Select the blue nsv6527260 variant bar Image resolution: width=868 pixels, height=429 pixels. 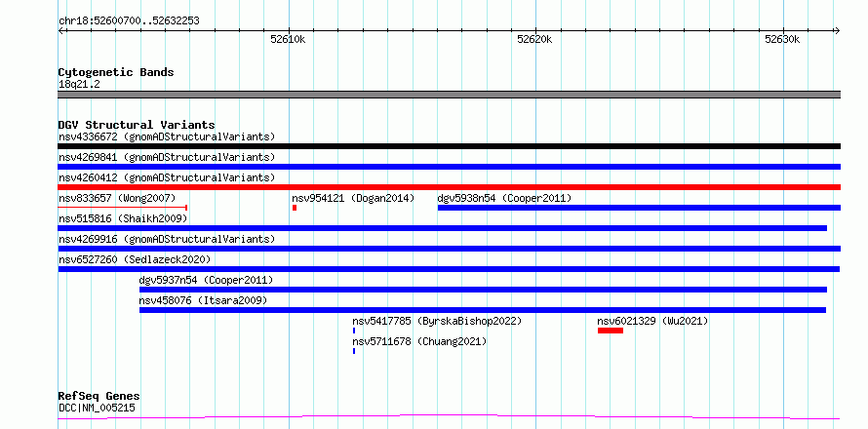[449, 269]
